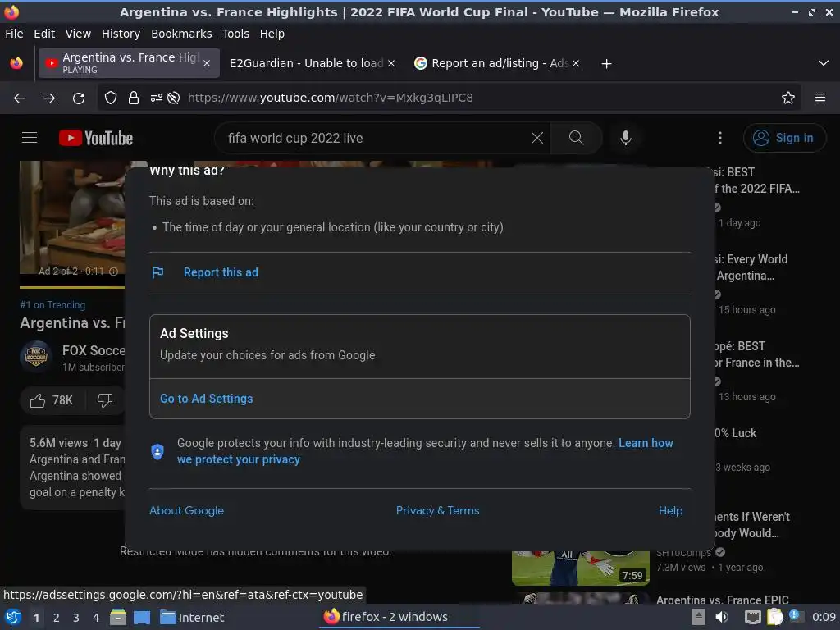Like the video with thumbs up
Image resolution: width=840 pixels, height=630 pixels.
tap(52, 400)
